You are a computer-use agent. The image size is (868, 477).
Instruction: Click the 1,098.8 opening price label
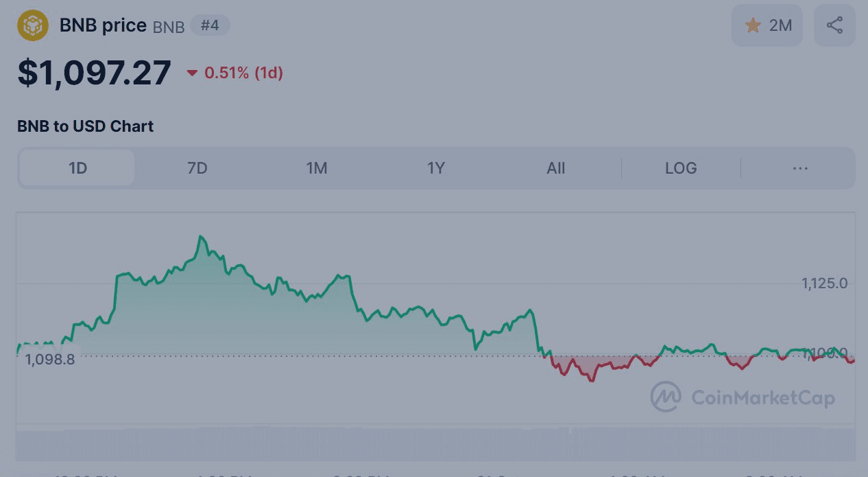50,360
